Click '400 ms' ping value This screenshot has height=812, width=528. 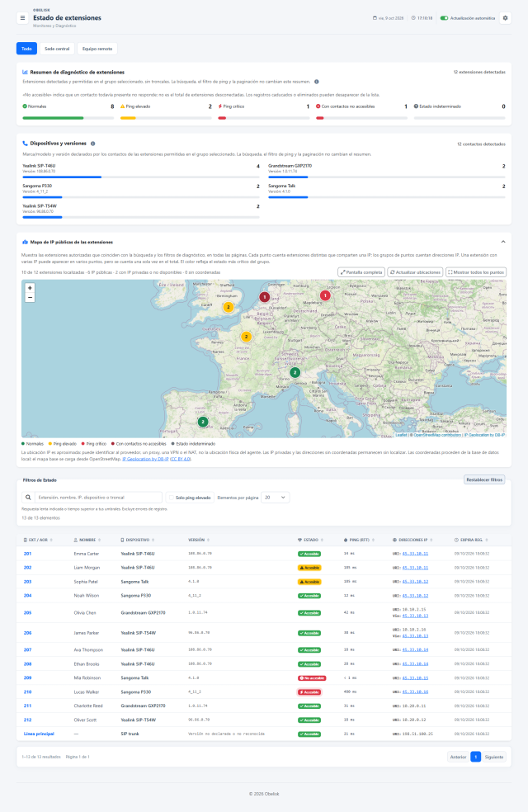(x=350, y=692)
